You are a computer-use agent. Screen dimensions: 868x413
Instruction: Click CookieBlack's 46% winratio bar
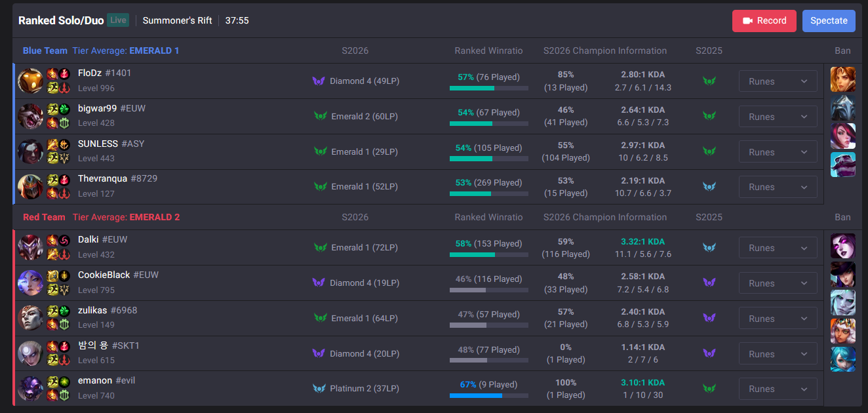click(489, 290)
